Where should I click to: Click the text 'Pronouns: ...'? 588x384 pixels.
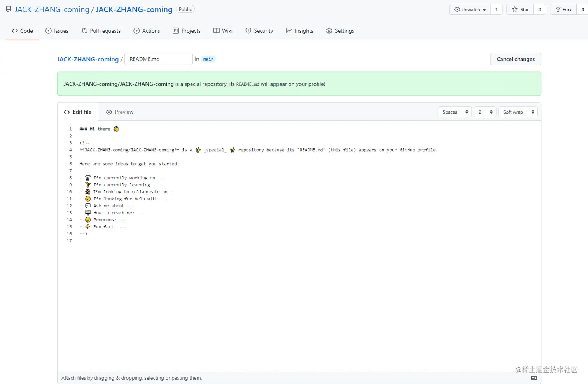coord(110,220)
